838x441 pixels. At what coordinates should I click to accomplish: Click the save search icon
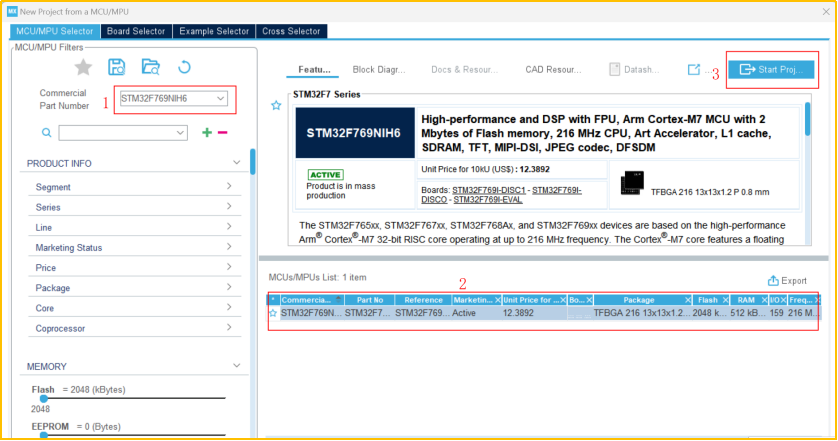pyautogui.click(x=117, y=67)
